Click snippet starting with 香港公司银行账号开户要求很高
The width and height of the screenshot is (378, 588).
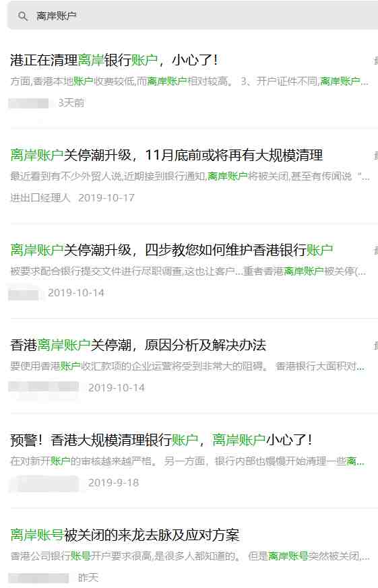click(190, 556)
